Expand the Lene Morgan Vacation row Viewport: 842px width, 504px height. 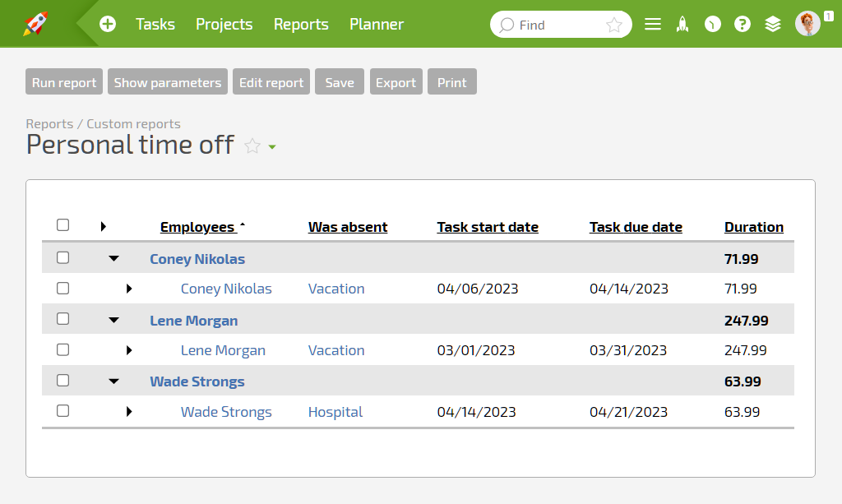click(x=129, y=350)
